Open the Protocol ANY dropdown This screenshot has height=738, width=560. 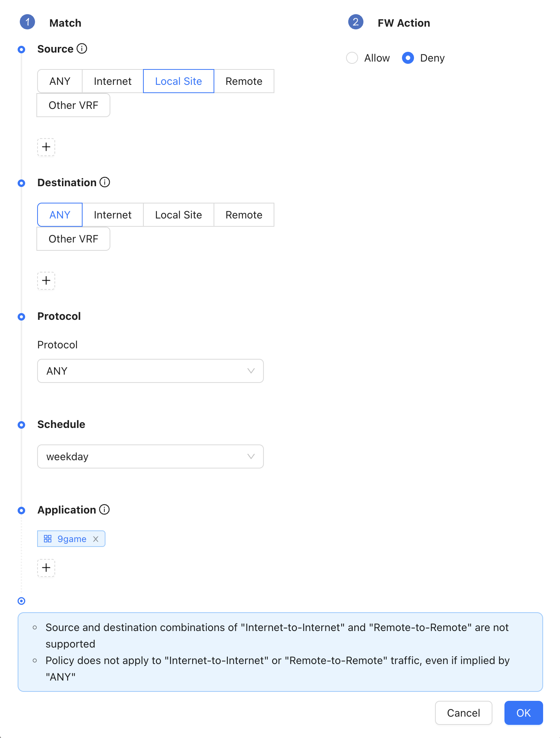[151, 371]
